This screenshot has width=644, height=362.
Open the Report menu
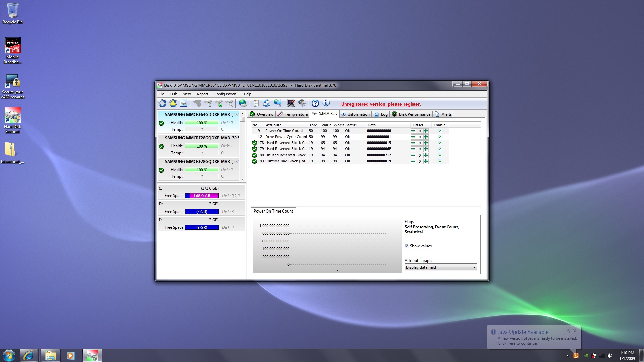[202, 94]
